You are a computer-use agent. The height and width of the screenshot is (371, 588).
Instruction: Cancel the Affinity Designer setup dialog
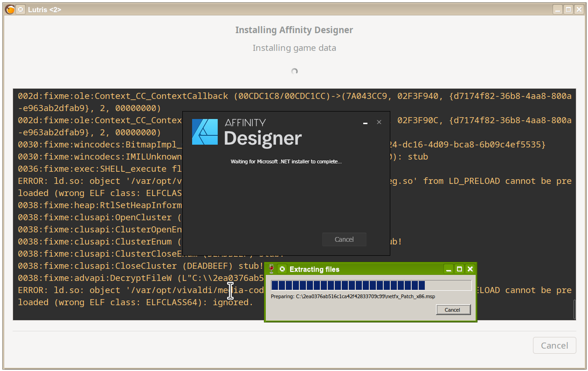pos(344,239)
